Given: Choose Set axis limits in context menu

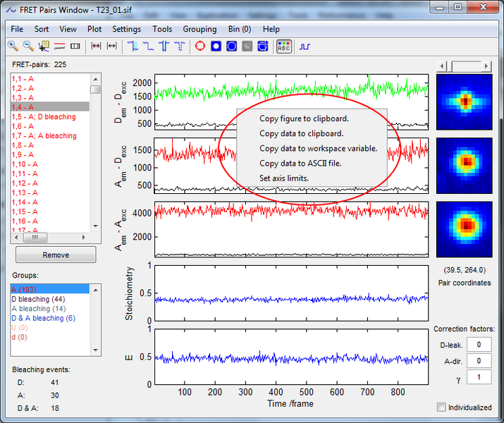Looking at the screenshot, I should click(x=284, y=178).
